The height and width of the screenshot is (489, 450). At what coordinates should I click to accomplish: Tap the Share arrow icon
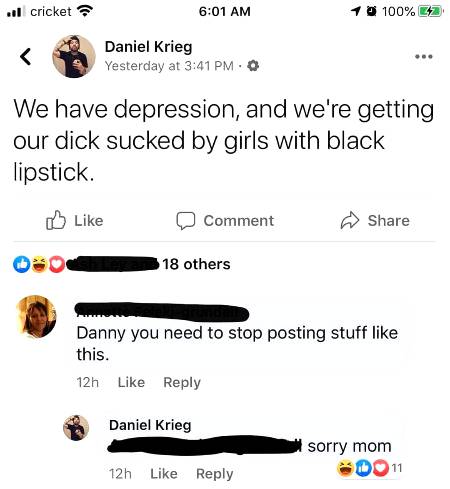click(350, 220)
